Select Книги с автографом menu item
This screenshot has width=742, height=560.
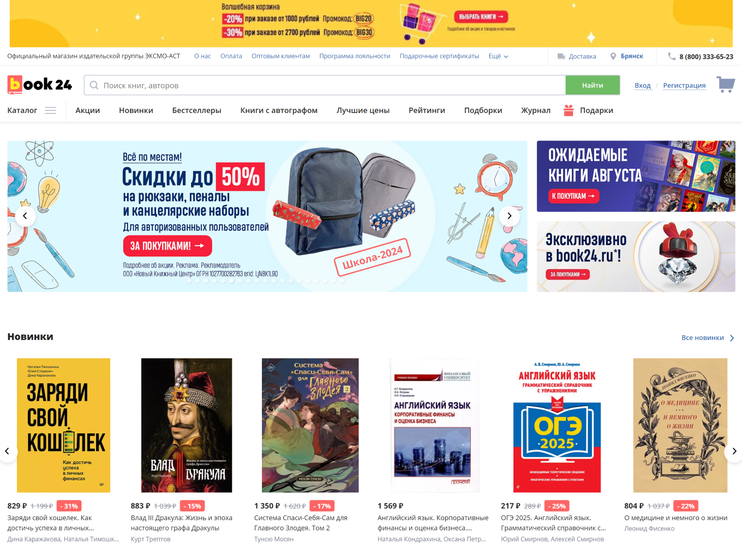(x=279, y=110)
